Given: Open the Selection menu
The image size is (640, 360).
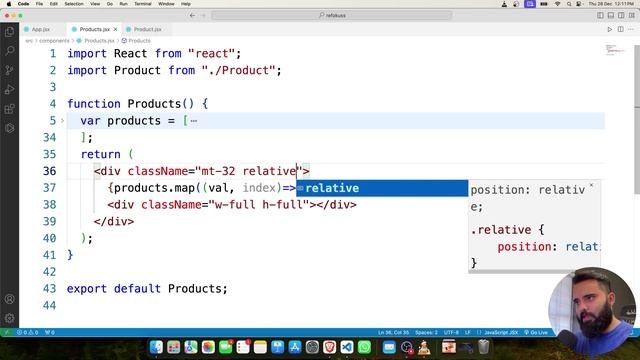Looking at the screenshot, I should point(74,4).
